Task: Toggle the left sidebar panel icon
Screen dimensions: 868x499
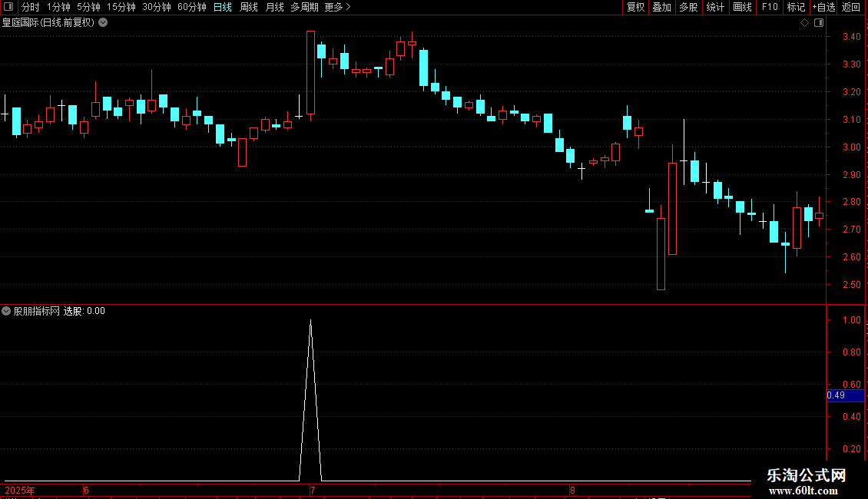Action: click(8, 7)
